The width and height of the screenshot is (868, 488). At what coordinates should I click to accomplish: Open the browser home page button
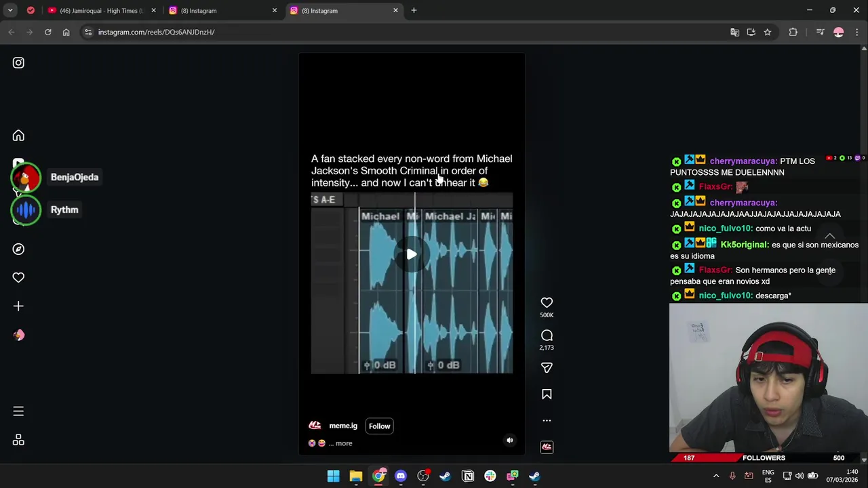66,32
